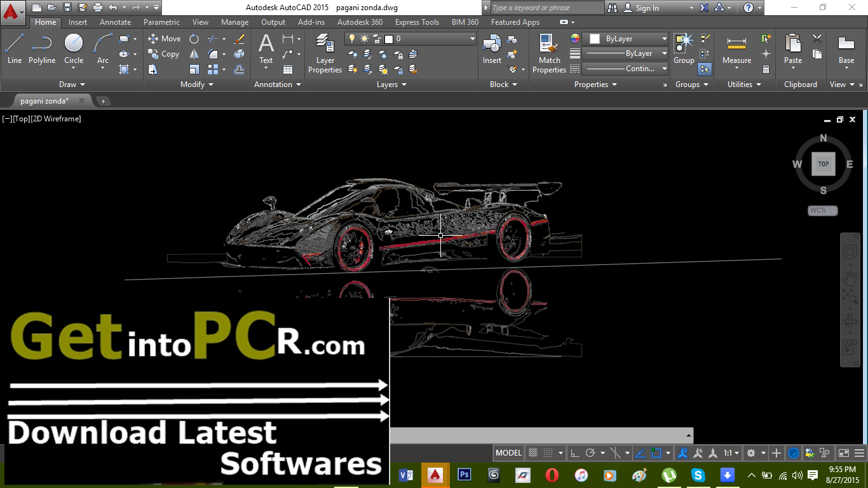Viewport: 868px width, 488px height.
Task: Select the Arc drawing tool
Action: pyautogui.click(x=103, y=50)
